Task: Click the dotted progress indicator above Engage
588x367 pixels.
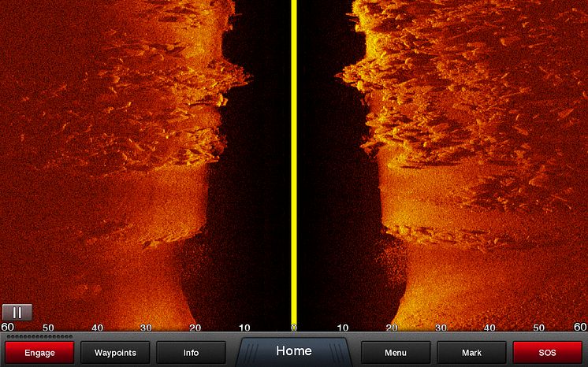Action: point(39,336)
